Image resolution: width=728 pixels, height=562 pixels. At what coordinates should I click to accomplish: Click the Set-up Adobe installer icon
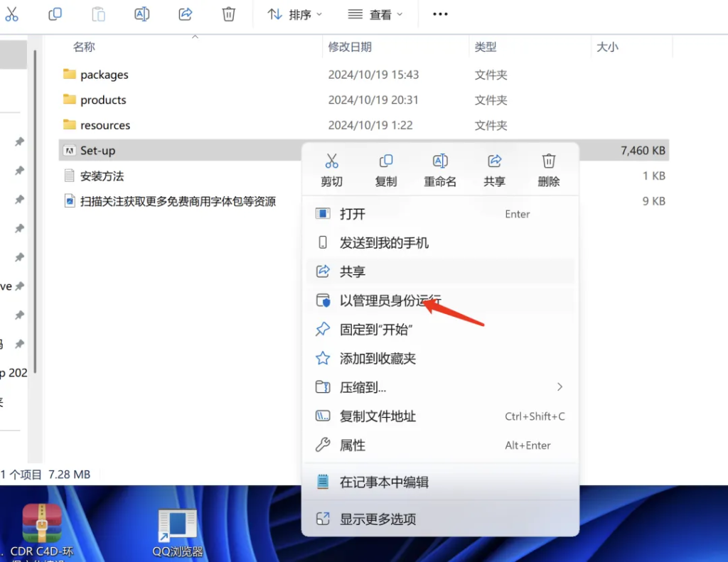coord(70,151)
